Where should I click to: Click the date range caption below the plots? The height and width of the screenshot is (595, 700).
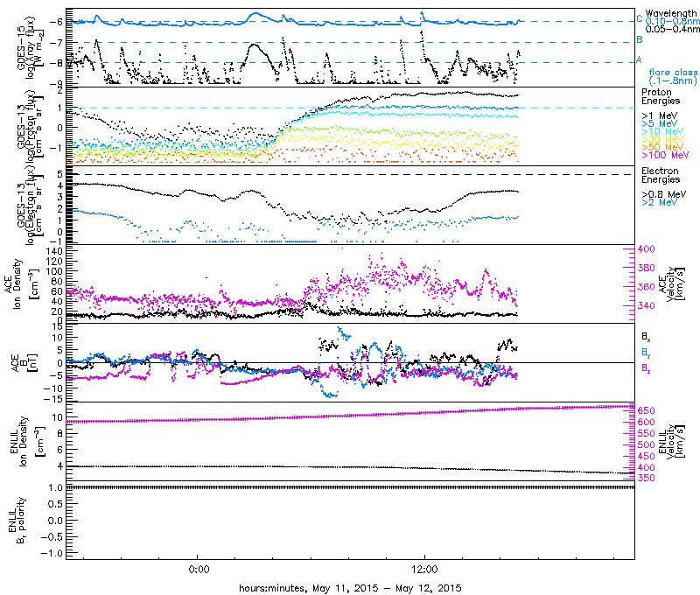[350, 588]
